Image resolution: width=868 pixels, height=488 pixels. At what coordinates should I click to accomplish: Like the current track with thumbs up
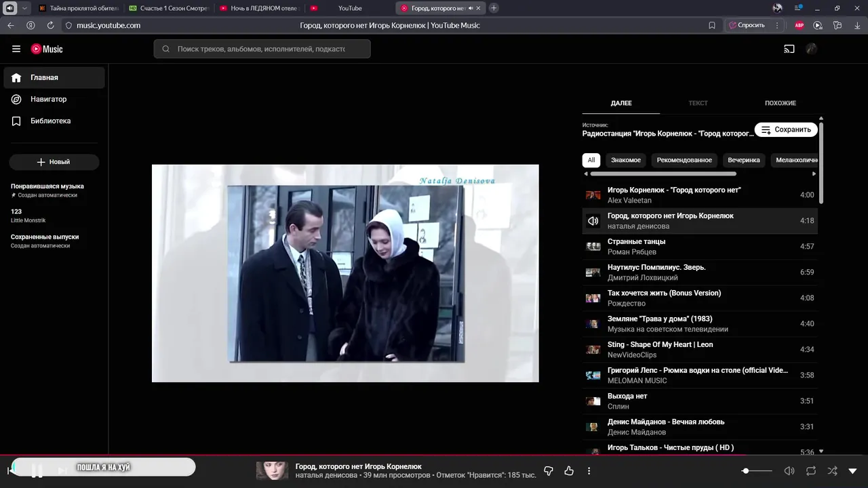569,471
